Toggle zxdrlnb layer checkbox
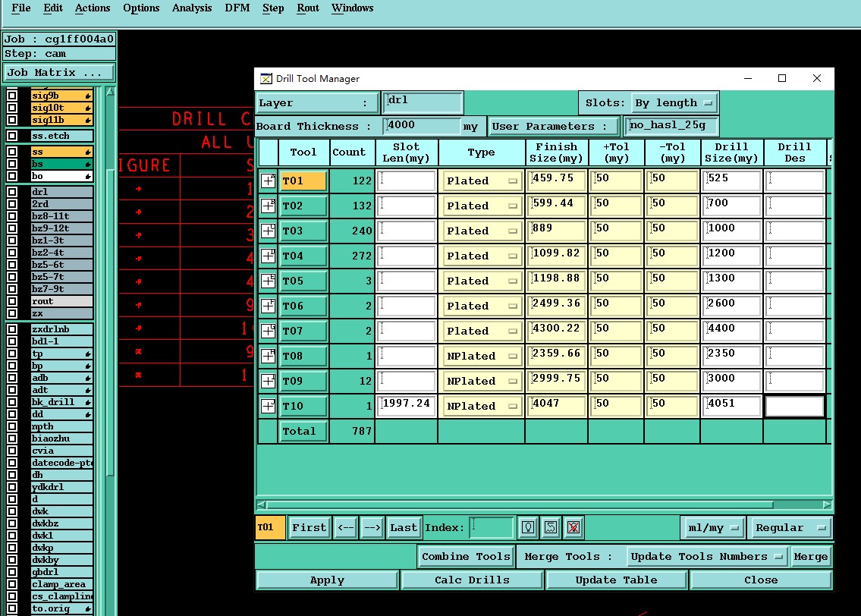 (12, 329)
